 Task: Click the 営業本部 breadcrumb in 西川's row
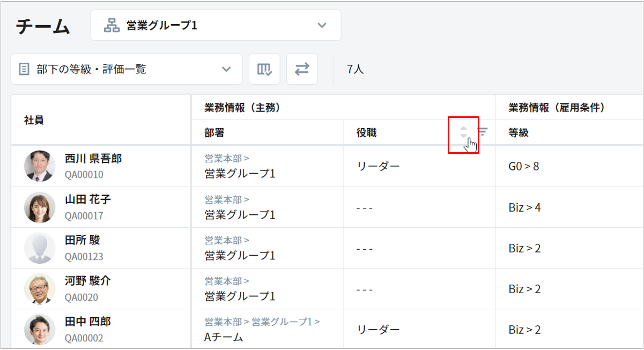[223, 159]
